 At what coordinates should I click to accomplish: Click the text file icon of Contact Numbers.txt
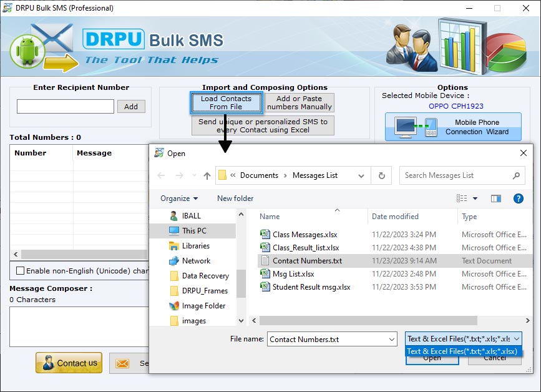[265, 260]
